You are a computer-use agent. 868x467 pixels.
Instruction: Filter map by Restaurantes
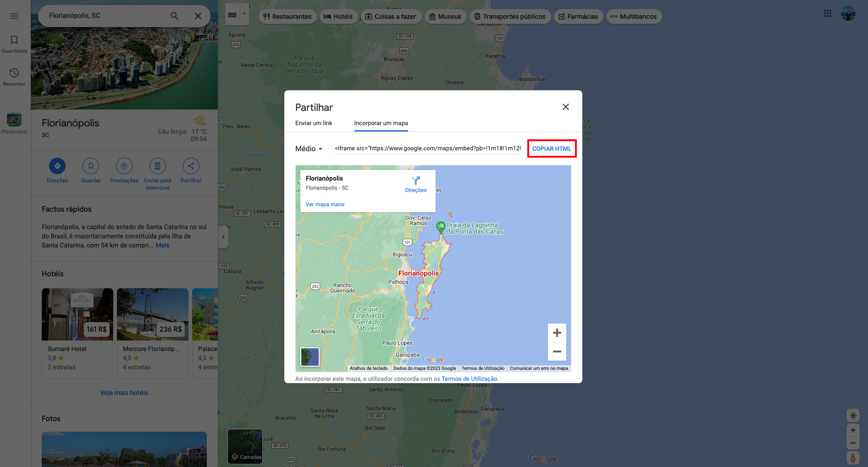click(x=287, y=16)
